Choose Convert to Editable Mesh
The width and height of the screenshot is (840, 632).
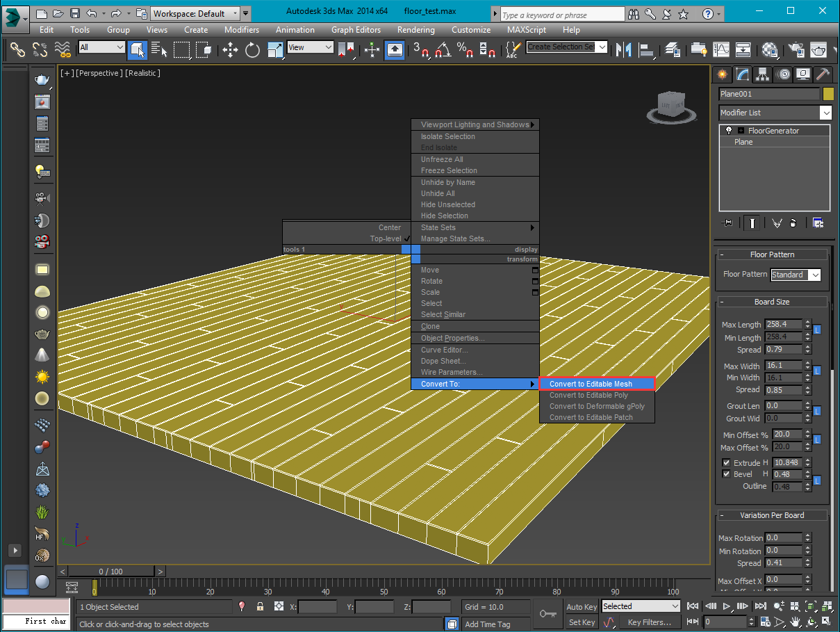coord(597,384)
